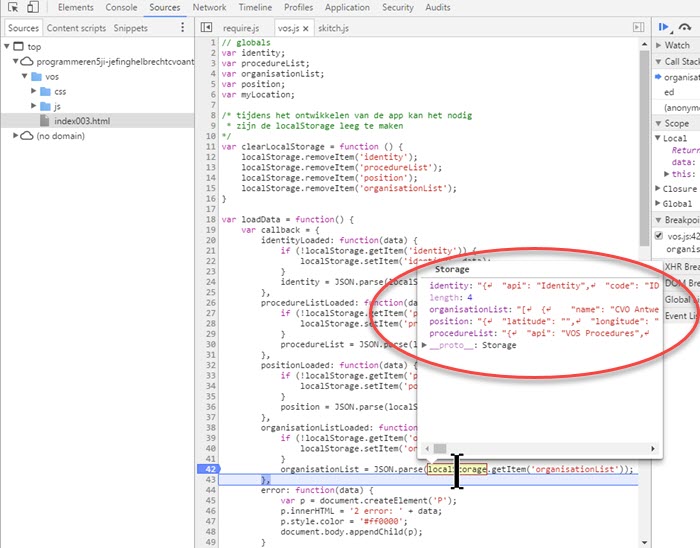Viewport: 700px width, 548px height.
Task: Select index003.html in the file tree
Action: point(82,121)
